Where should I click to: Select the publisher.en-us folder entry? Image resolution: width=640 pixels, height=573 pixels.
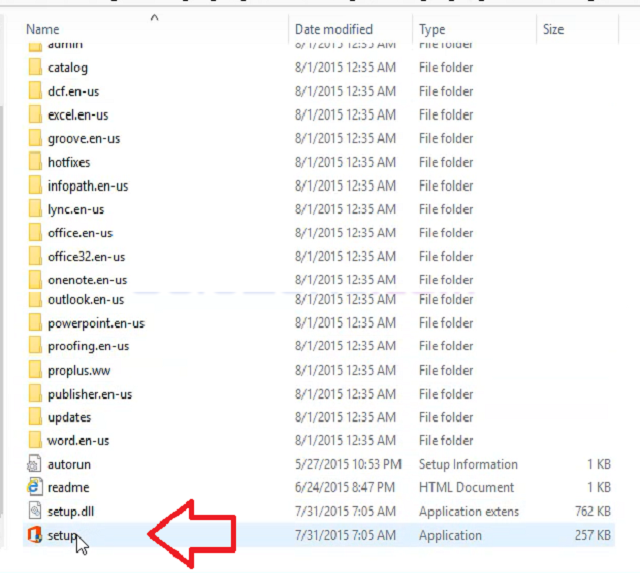tap(90, 394)
